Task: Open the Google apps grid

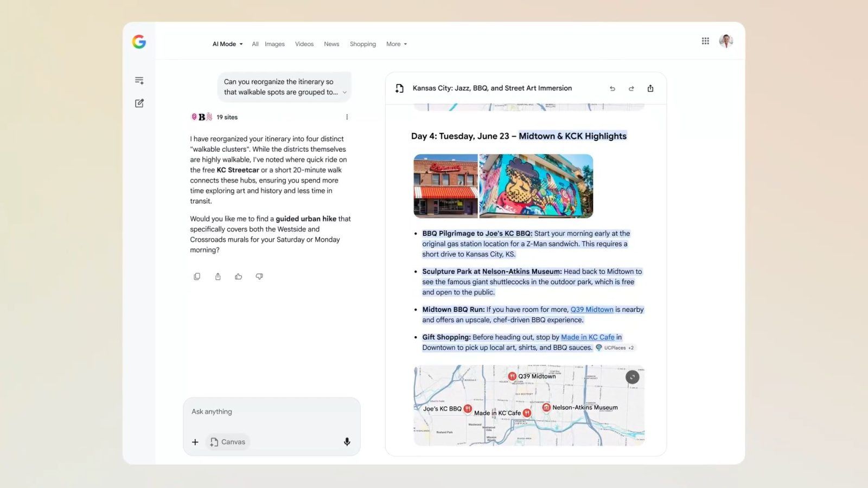Action: pyautogui.click(x=705, y=41)
